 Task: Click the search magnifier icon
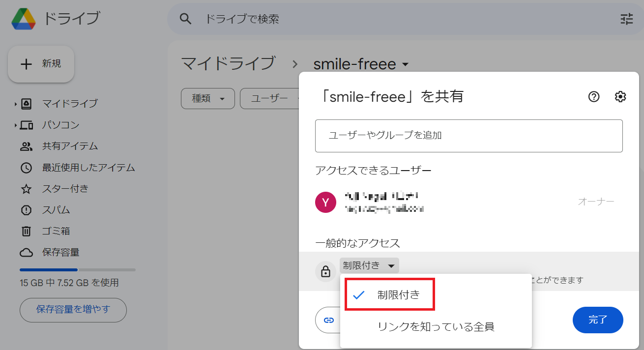click(185, 19)
